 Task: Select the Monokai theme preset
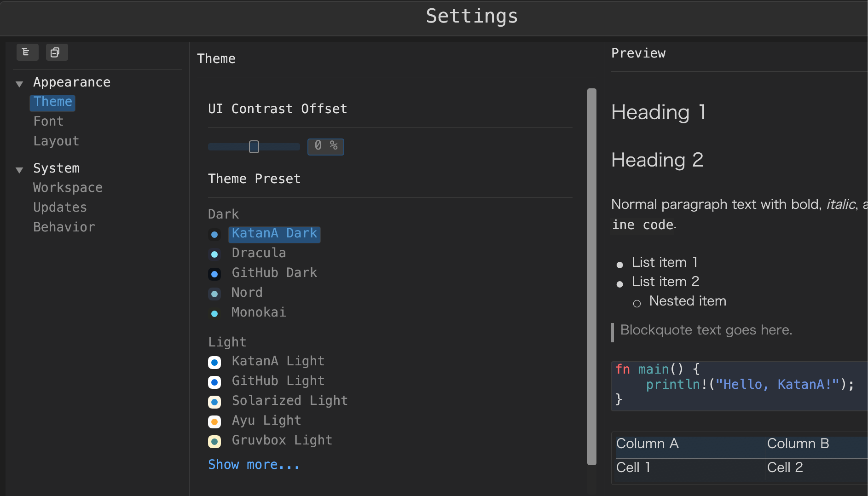click(x=259, y=312)
